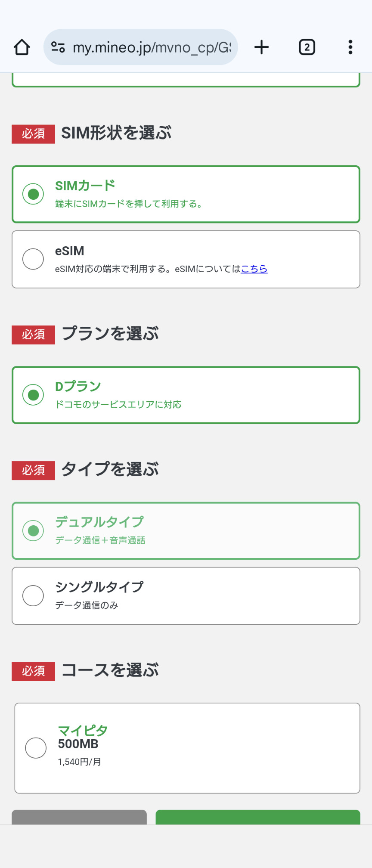Choose the eSIM radio button
This screenshot has width=372, height=868.
click(33, 259)
